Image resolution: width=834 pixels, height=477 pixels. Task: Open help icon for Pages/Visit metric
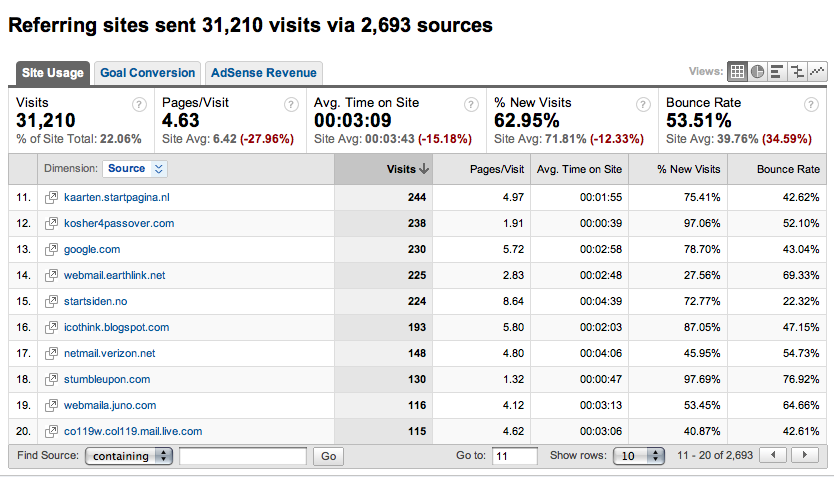click(x=291, y=105)
